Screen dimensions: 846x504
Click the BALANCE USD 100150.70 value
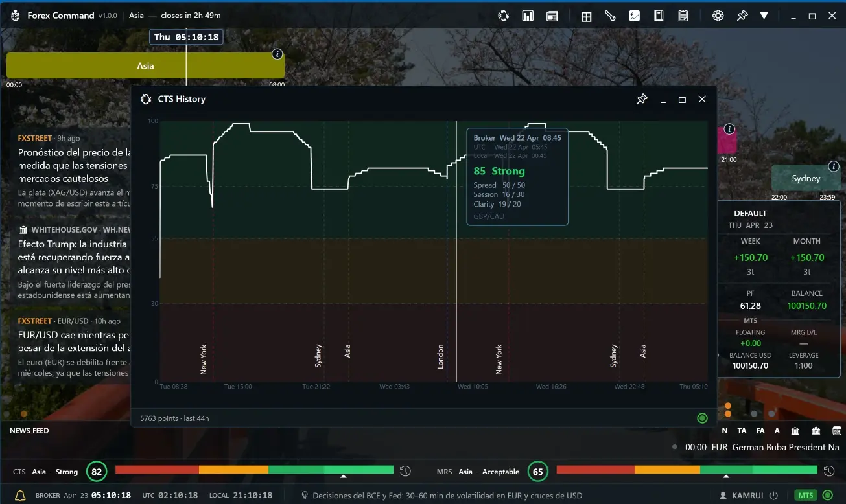click(750, 365)
